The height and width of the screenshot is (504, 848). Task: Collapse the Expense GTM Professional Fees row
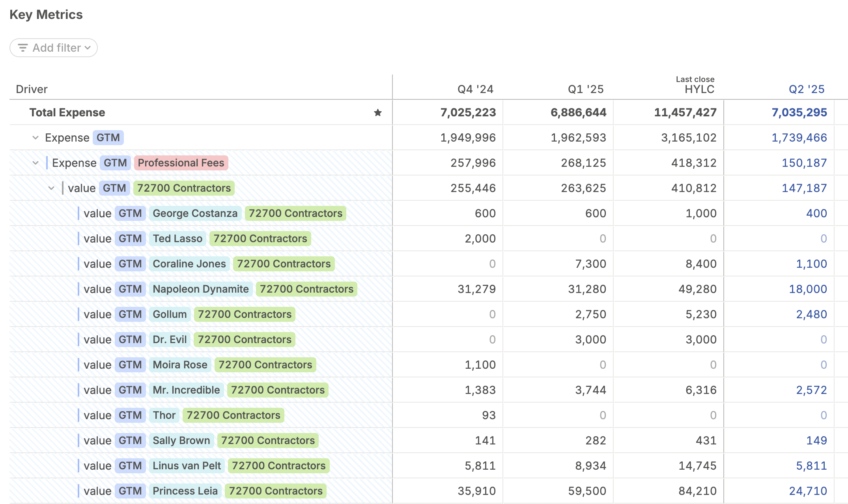pyautogui.click(x=35, y=163)
